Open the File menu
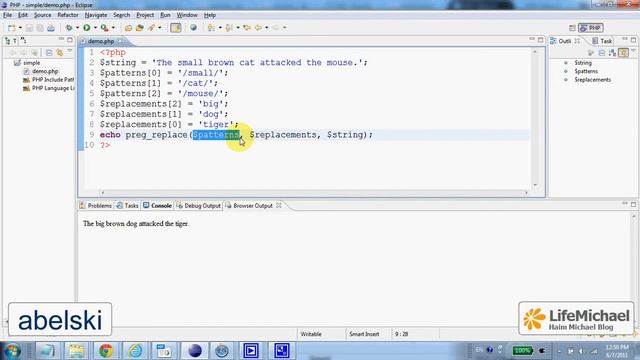Screen dimensions: 640x360 (x=7, y=15)
